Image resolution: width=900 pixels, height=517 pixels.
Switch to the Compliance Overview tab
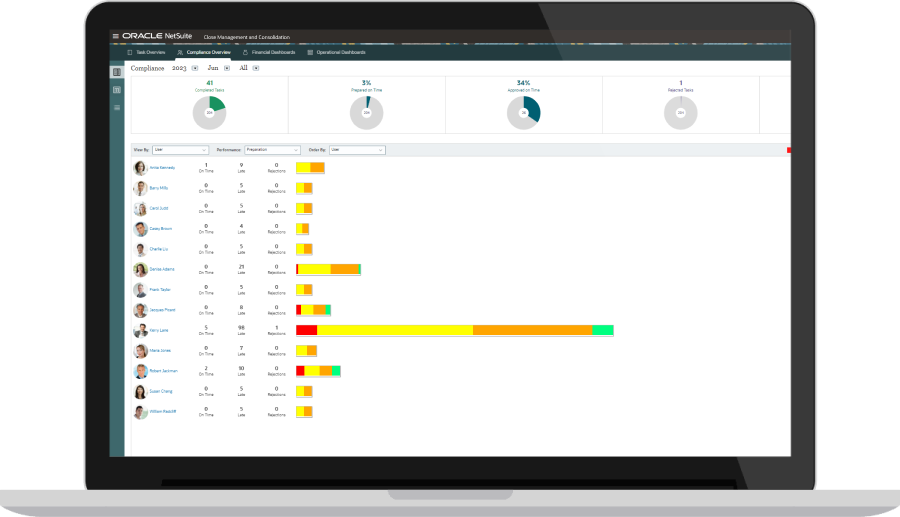pos(204,52)
